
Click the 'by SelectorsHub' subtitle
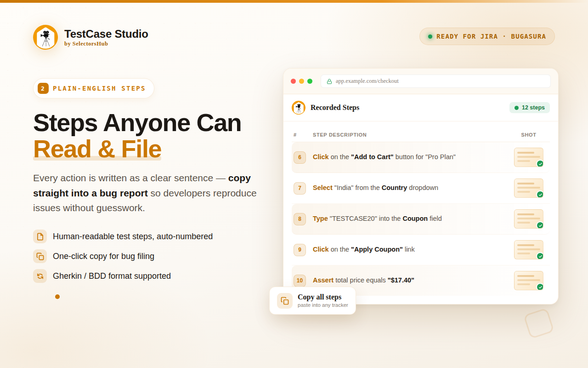(86, 44)
